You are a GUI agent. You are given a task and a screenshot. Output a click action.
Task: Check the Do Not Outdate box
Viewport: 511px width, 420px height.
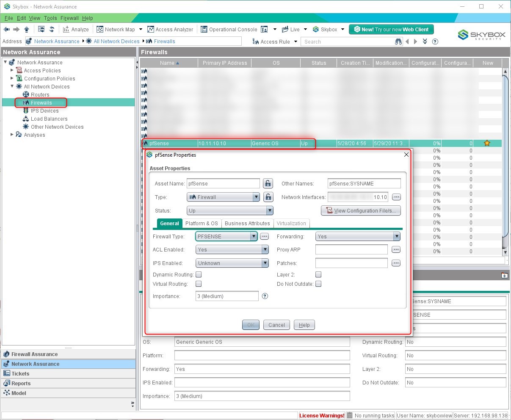pyautogui.click(x=318, y=284)
